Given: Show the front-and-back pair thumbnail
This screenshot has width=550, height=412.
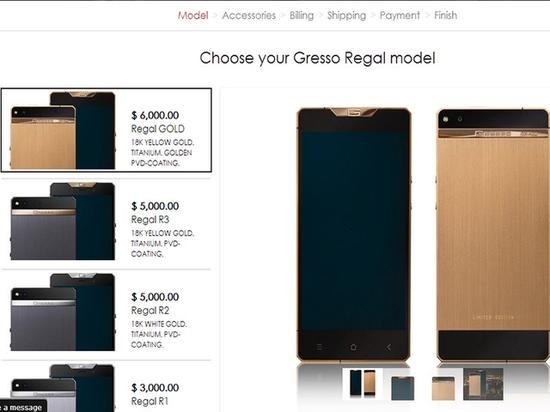Looking at the screenshot, I should pos(362,383).
